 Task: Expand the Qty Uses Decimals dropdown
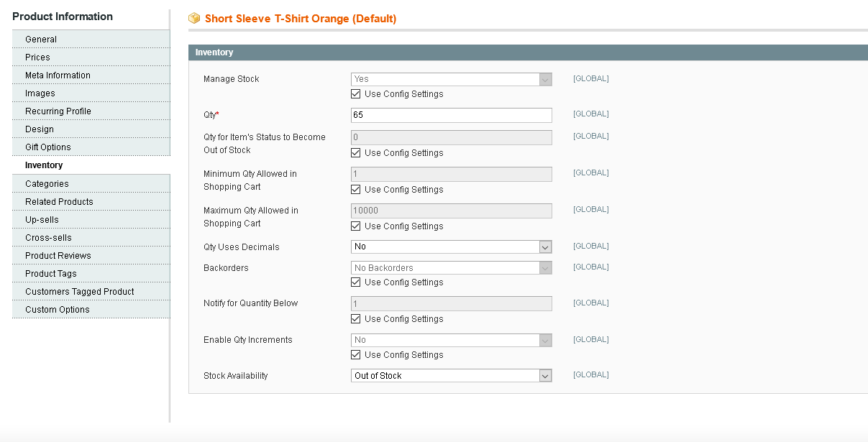pos(451,247)
